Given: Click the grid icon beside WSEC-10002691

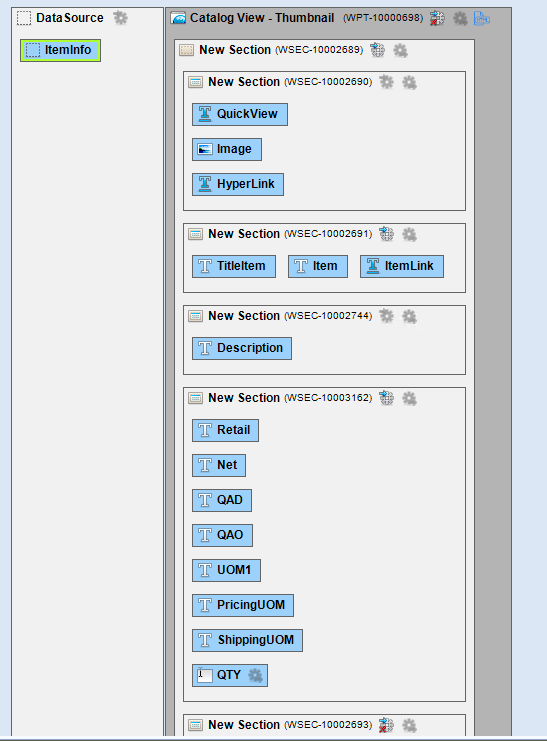Looking at the screenshot, I should coord(386,234).
